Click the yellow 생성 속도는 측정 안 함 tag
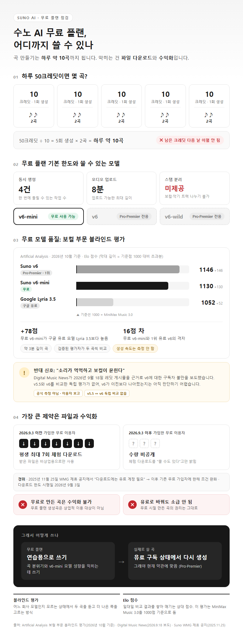This screenshot has height=644, width=243. 135,348
